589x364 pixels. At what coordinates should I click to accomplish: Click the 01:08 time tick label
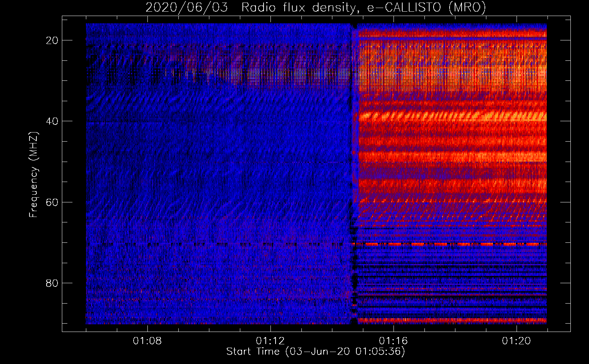(x=147, y=341)
